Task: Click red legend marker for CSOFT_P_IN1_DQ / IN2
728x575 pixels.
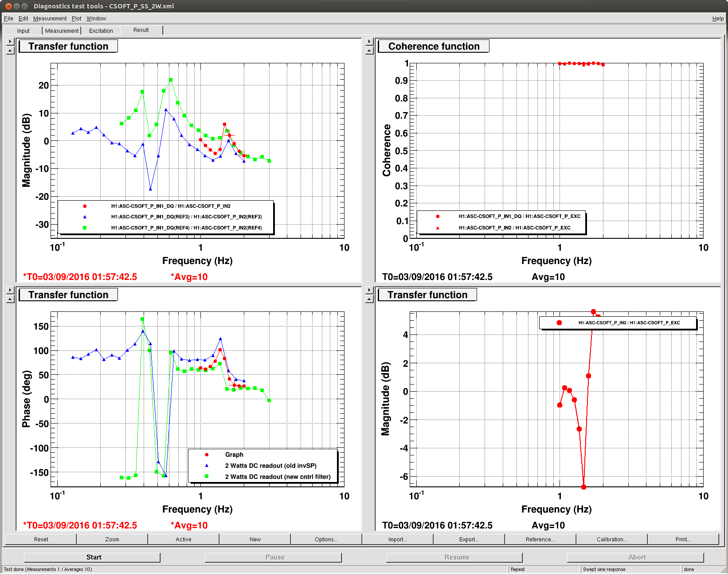Action: point(85,206)
